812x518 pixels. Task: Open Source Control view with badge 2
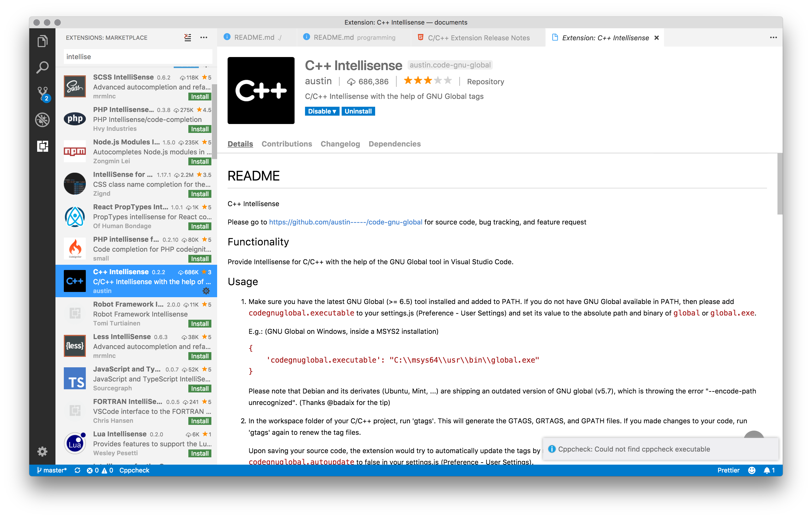(x=42, y=93)
